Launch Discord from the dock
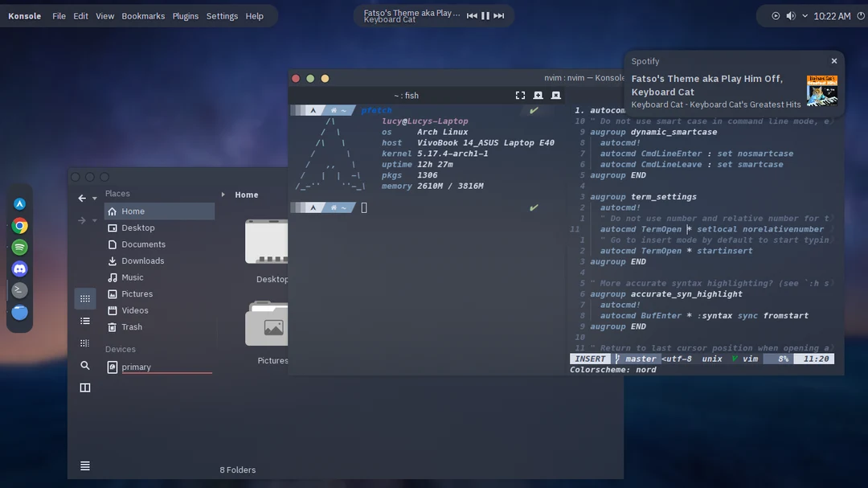 point(19,269)
